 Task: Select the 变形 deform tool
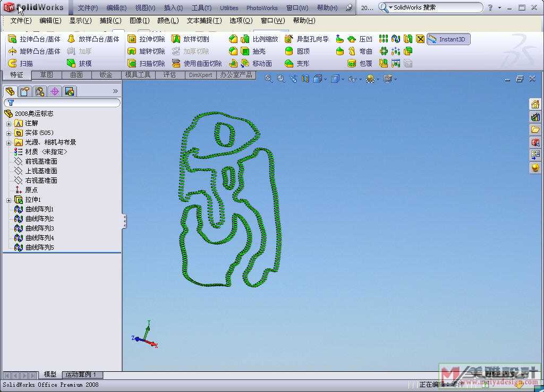296,64
